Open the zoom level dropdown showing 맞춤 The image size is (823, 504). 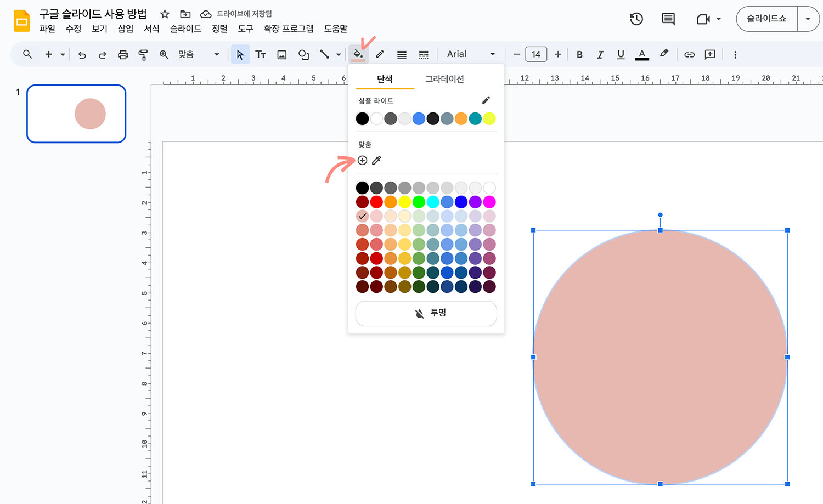pos(199,54)
